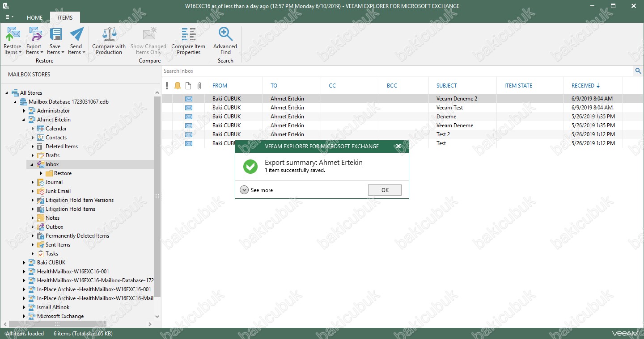This screenshot has width=644, height=339.
Task: Run Compare with Production
Action: point(109,41)
